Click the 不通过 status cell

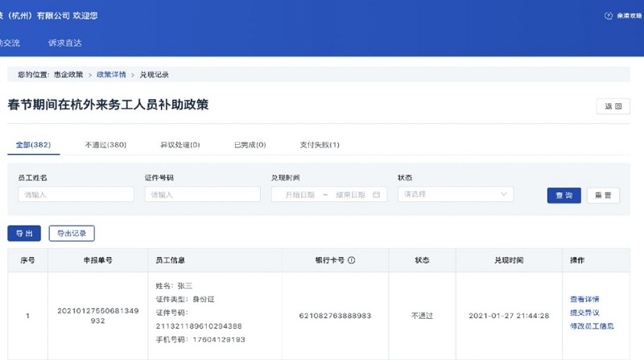pos(422,316)
